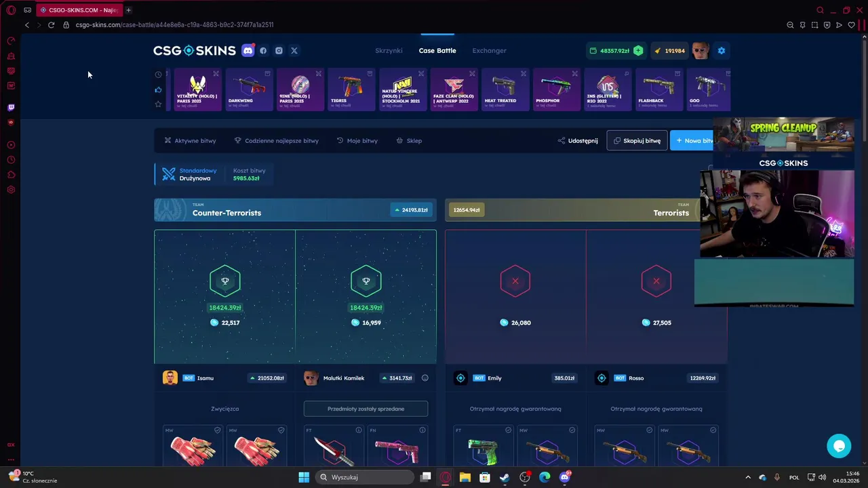Select the star drops filter icon
This screenshot has width=868, height=488.
(158, 104)
